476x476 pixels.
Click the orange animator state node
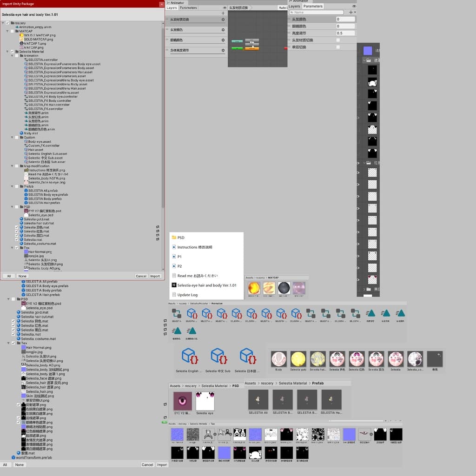tap(251, 48)
